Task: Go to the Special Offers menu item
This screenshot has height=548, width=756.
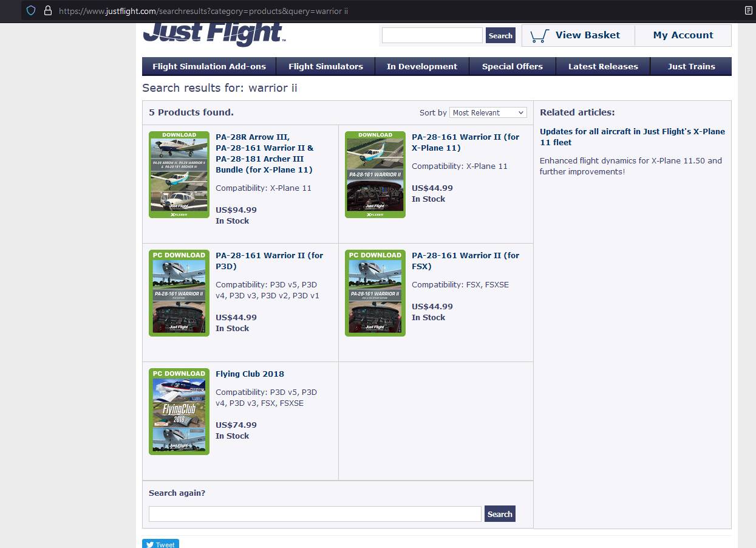Action: [512, 66]
